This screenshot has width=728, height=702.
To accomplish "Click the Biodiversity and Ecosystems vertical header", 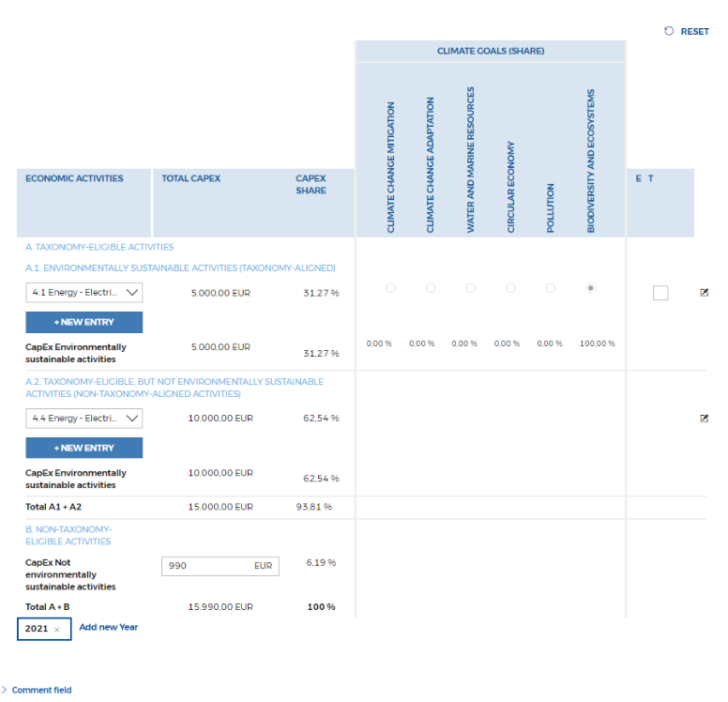I will pyautogui.click(x=591, y=160).
